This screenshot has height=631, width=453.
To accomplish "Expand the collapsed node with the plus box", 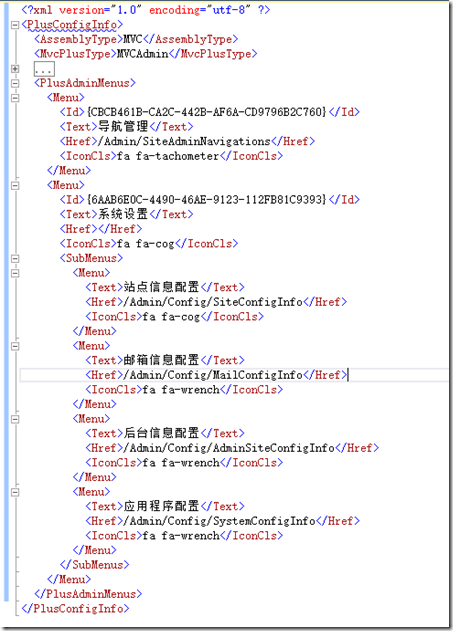I will coord(15,69).
